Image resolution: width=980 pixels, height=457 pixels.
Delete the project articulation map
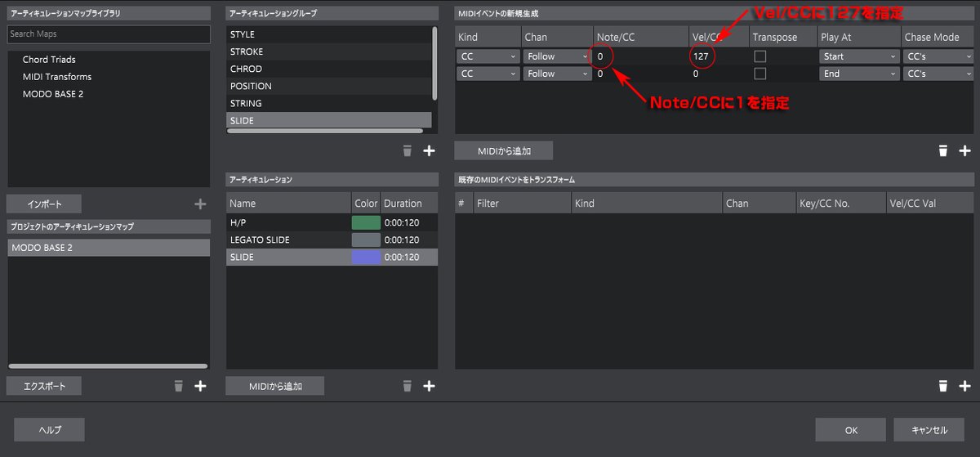pyautogui.click(x=179, y=386)
